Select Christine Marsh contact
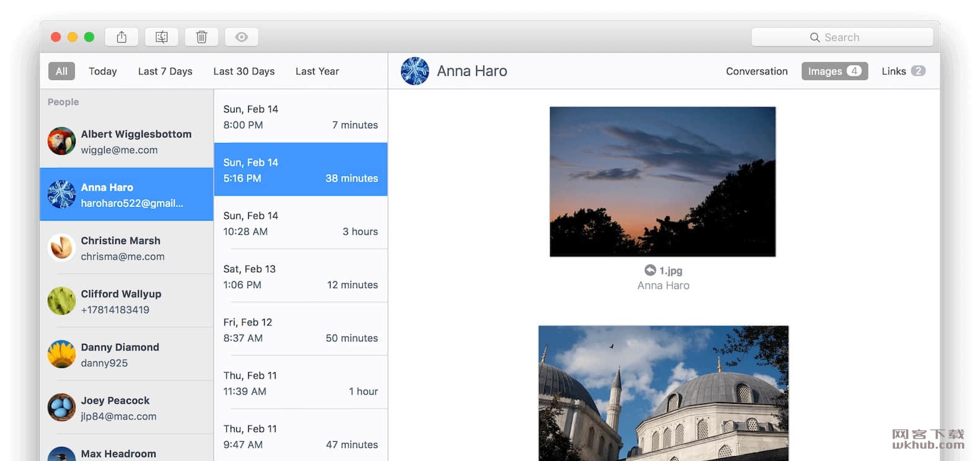 [127, 248]
